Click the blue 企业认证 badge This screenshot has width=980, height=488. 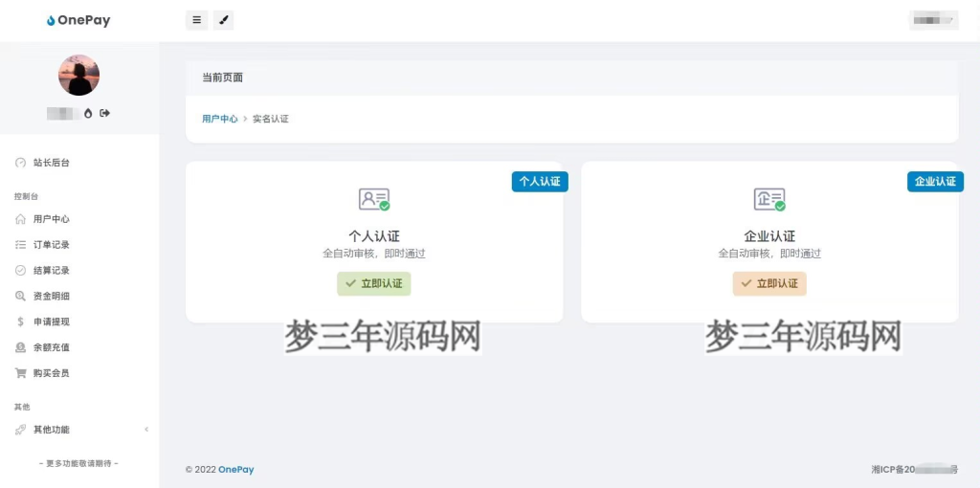[936, 182]
